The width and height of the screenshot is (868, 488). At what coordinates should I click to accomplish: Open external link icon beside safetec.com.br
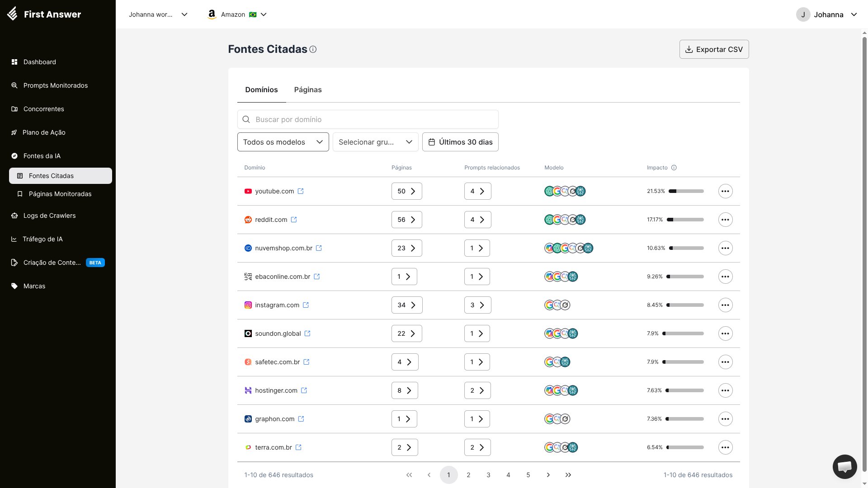pos(307,362)
